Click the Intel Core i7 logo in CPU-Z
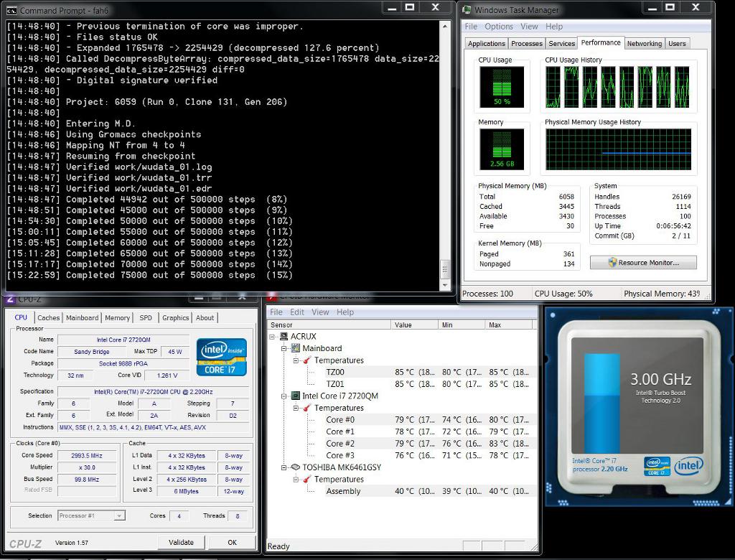This screenshot has height=560, width=735. click(221, 356)
